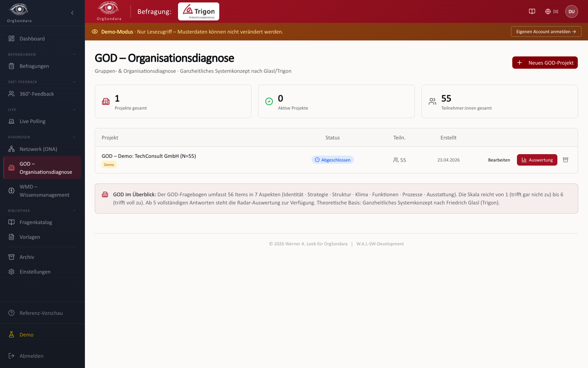The width and height of the screenshot is (588, 368).
Task: Open the DE language selector
Action: [x=552, y=11]
